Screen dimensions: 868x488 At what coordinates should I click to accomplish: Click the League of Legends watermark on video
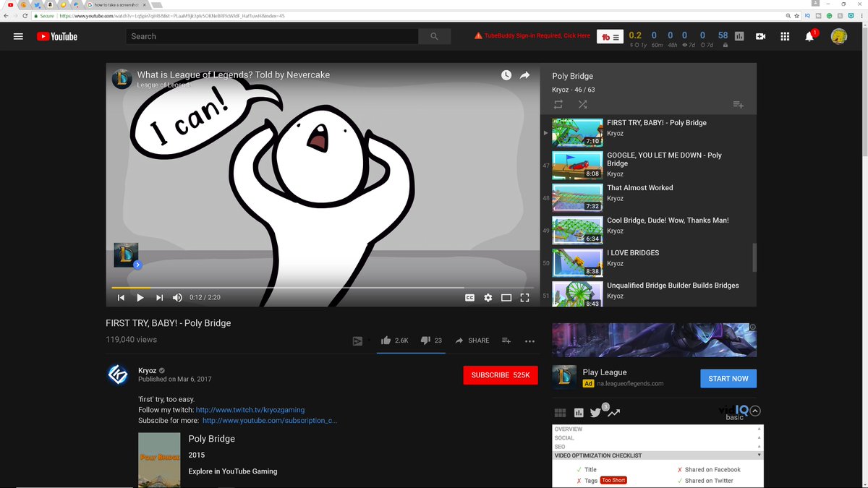126,255
